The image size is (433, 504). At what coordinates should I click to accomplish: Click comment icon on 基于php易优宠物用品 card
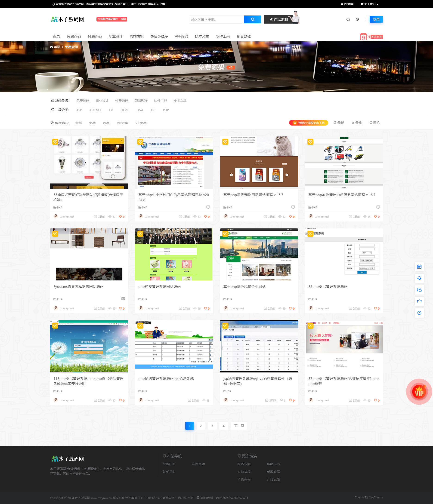click(293, 207)
